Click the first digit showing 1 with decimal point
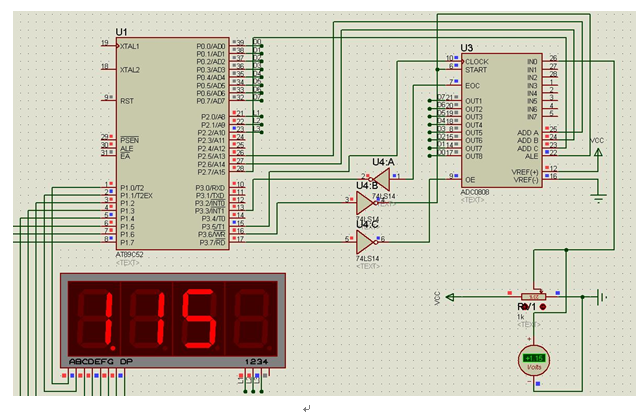The image size is (644, 415). (94, 319)
